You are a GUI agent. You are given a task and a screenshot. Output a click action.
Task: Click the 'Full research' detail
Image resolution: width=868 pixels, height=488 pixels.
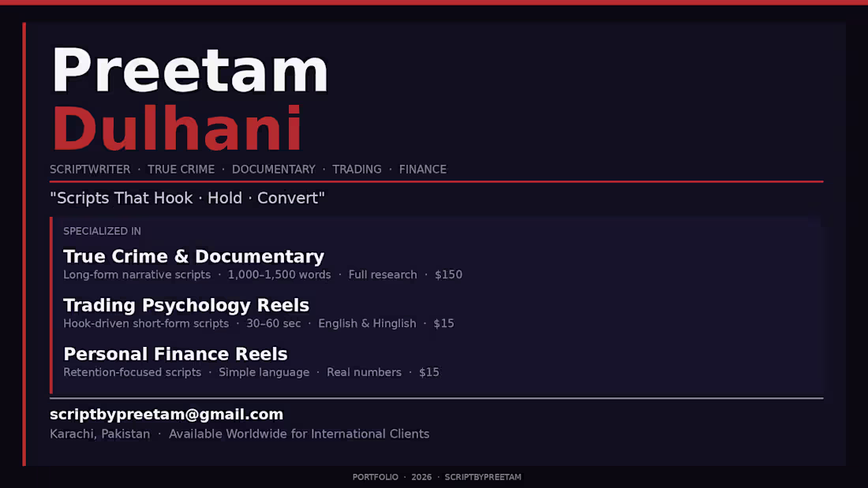point(383,274)
